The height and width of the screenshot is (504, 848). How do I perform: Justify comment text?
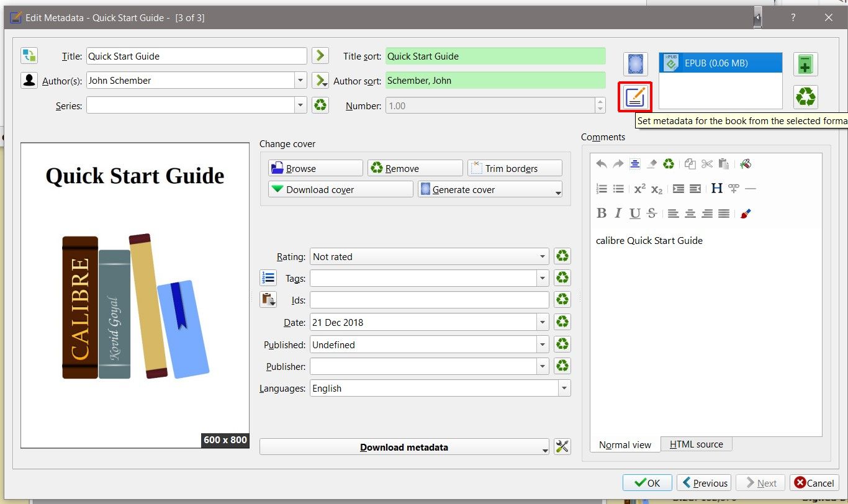tap(724, 214)
